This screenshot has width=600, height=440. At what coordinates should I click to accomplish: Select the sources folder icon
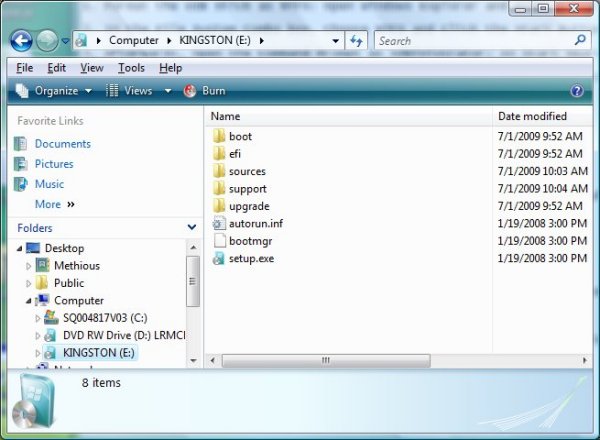[219, 171]
